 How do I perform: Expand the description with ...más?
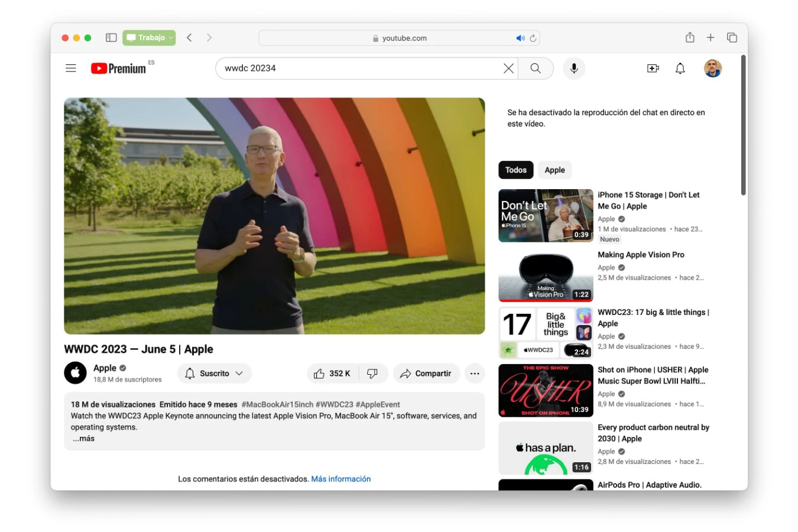click(83, 439)
